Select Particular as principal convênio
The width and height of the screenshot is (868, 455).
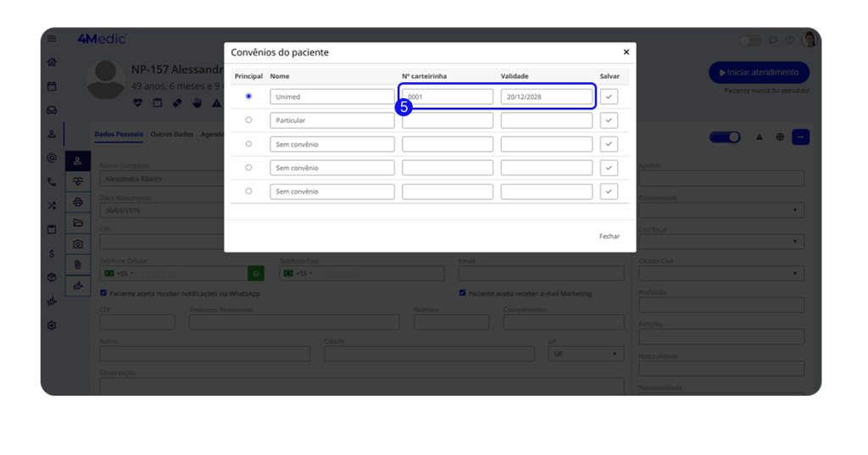(x=248, y=120)
